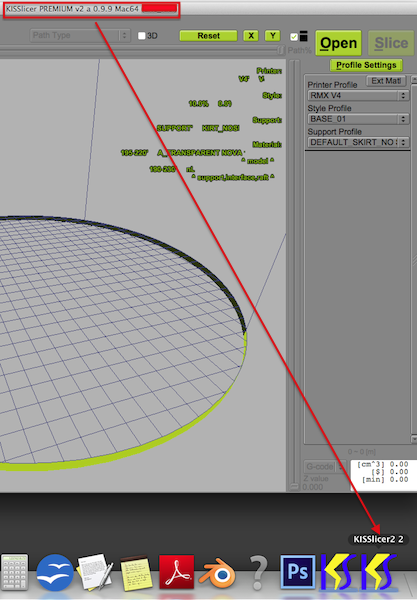Click the X view button
The width and height of the screenshot is (417, 600).
click(251, 36)
